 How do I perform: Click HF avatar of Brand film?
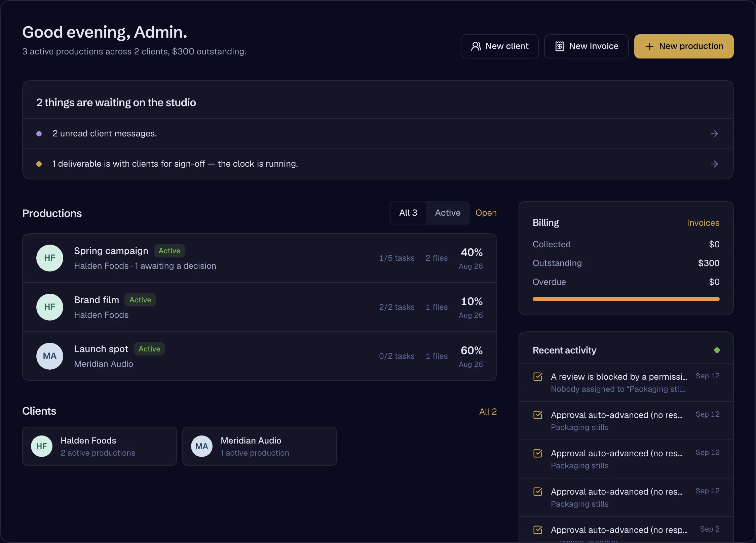50,307
